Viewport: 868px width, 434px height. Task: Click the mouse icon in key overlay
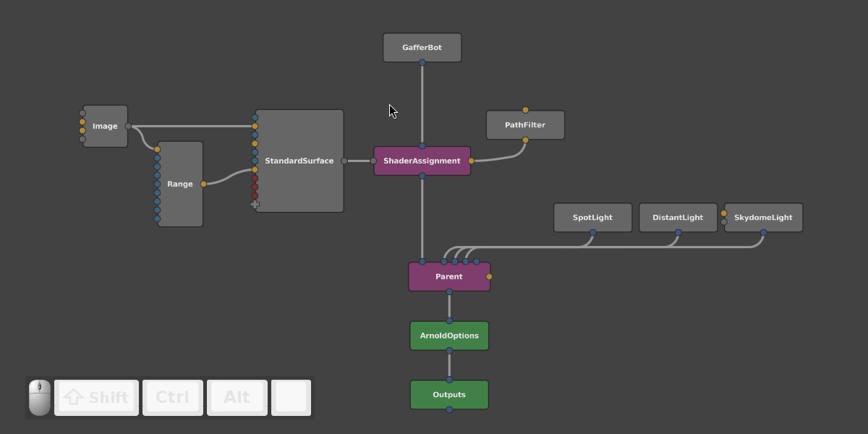40,397
